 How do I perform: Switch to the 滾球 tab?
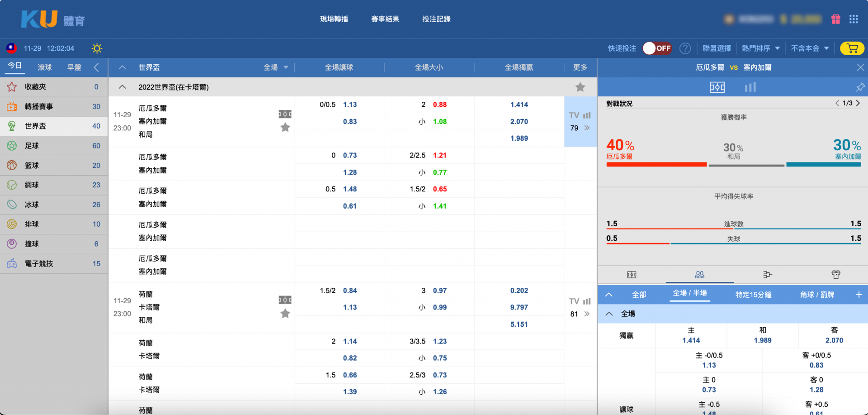click(45, 67)
